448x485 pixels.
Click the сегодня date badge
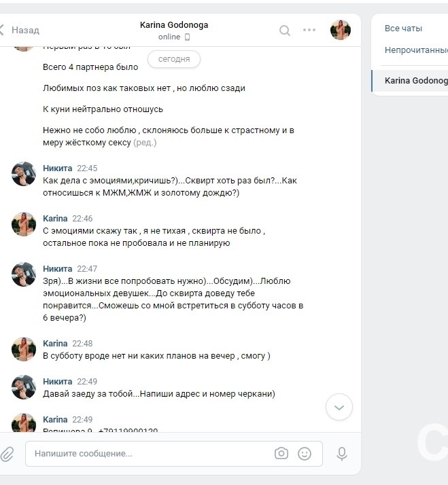pos(174,59)
